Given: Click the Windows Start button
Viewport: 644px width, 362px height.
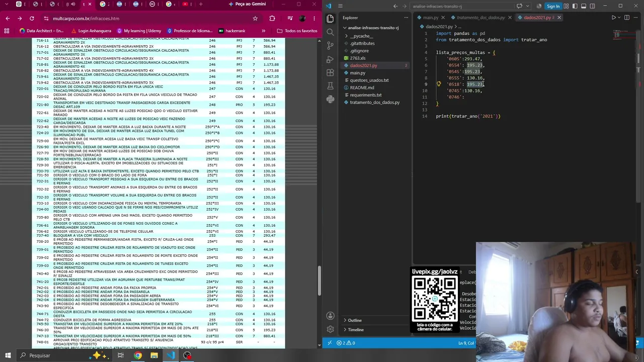Looking at the screenshot, I should point(8,355).
